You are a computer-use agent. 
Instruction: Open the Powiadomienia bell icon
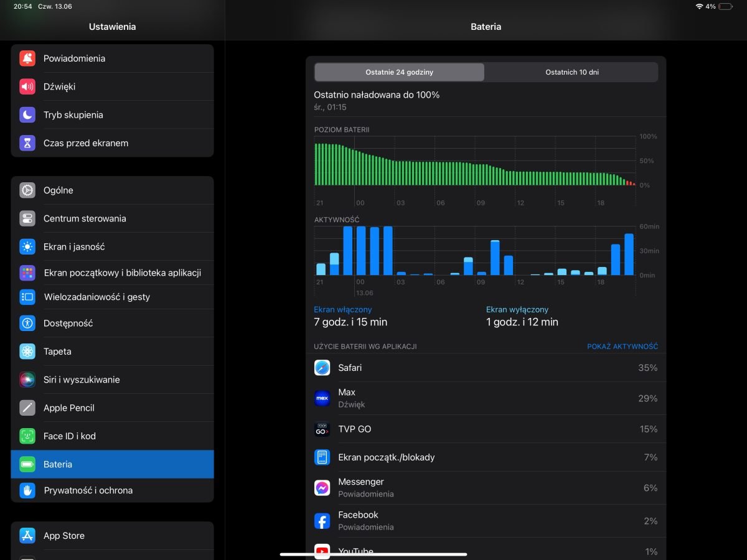click(27, 58)
